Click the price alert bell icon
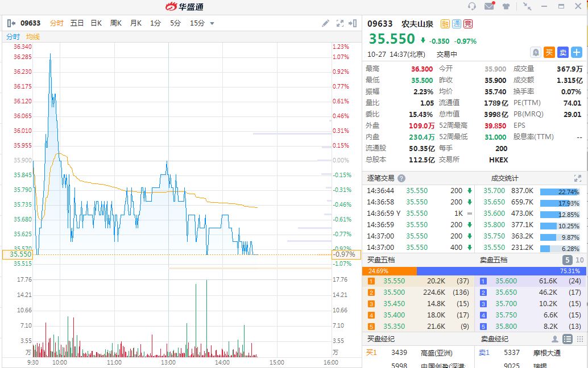588x368 pixels. pos(535,52)
